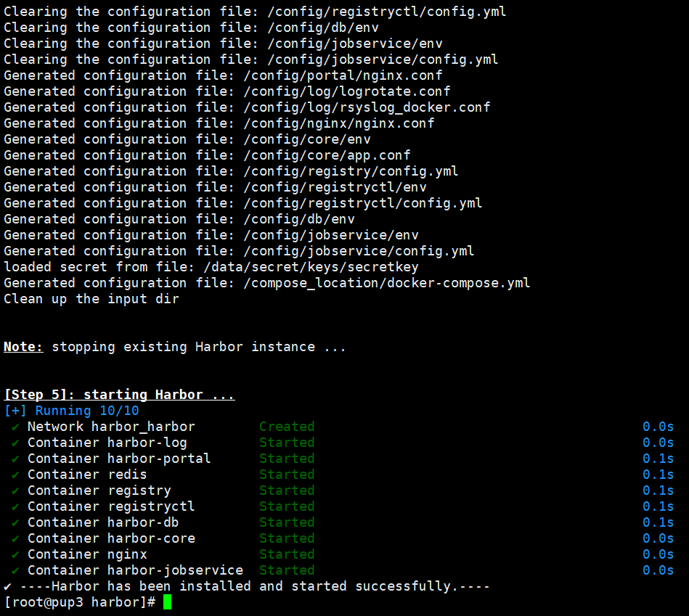Click the 0.1s timing for harbor-portal

[658, 459]
